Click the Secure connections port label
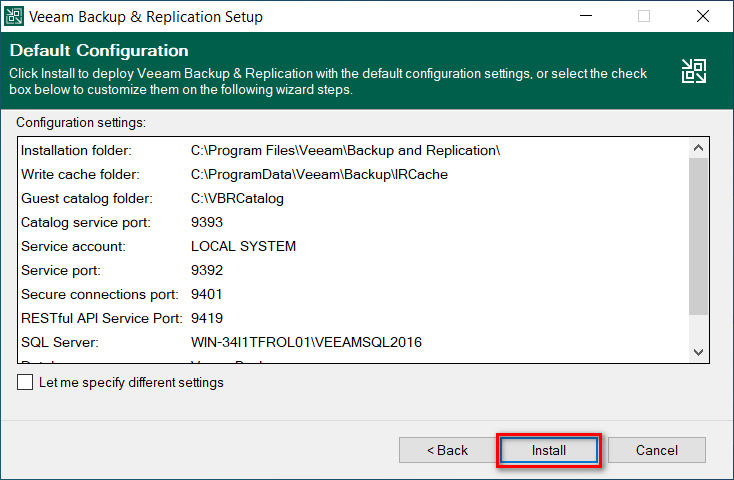The height and width of the screenshot is (480, 734). 100,294
